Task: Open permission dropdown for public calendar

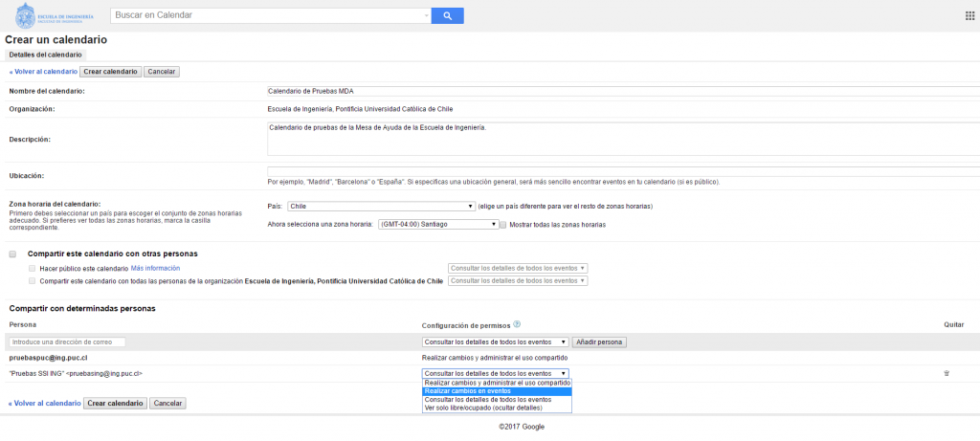Action: 518,269
